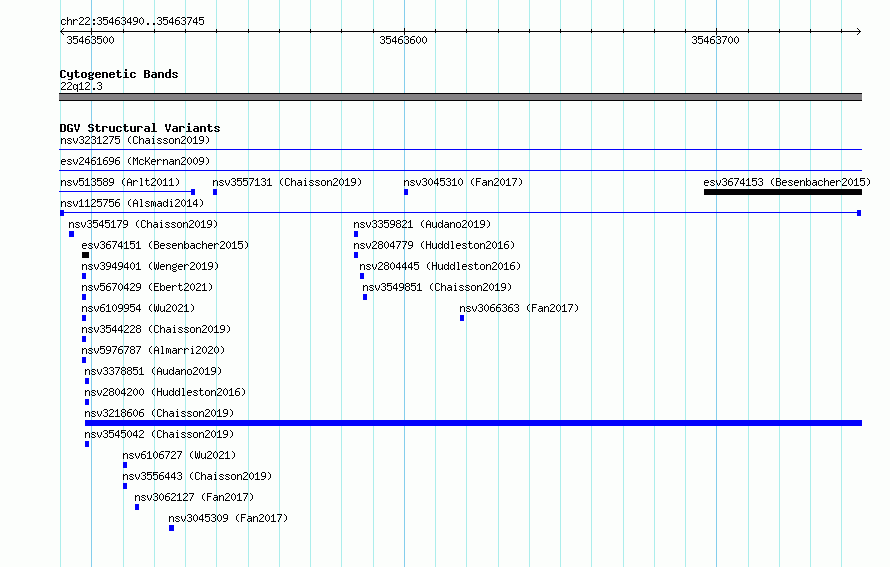Viewport: 890px width, 567px height.
Task: Click the nsv3218606 (Chaisson2019) label
Action: coord(159,413)
